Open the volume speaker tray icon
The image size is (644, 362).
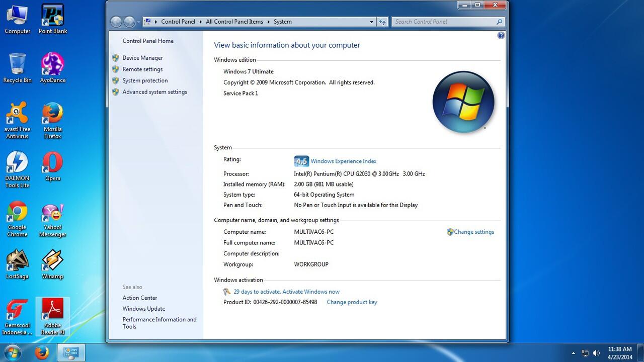pos(597,353)
